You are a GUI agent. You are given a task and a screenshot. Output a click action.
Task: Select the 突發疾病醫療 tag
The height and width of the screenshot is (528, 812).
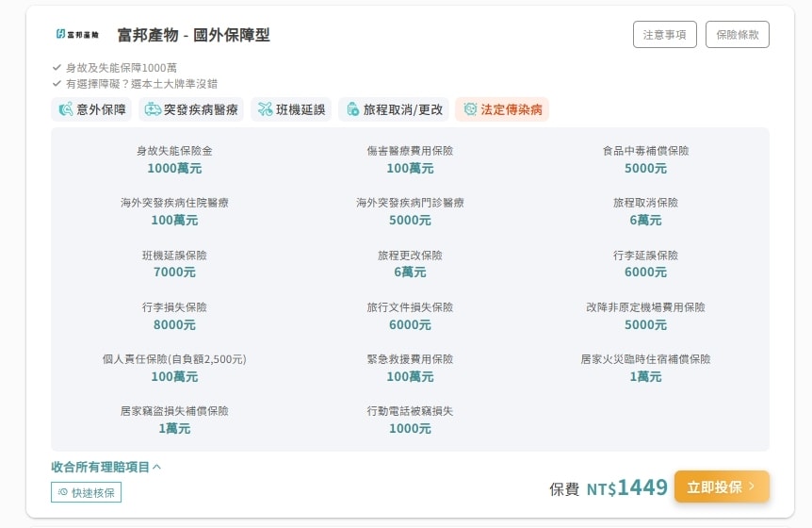191,109
